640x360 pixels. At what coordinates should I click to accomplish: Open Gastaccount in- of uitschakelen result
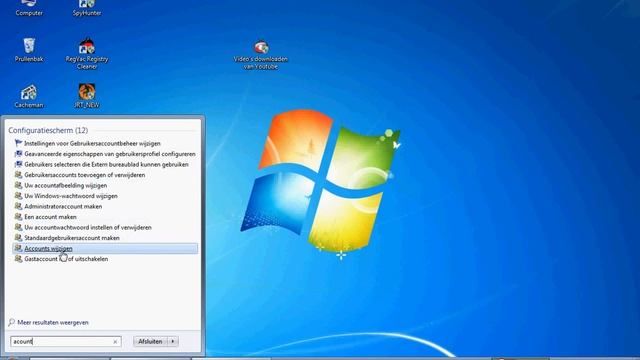(66, 259)
